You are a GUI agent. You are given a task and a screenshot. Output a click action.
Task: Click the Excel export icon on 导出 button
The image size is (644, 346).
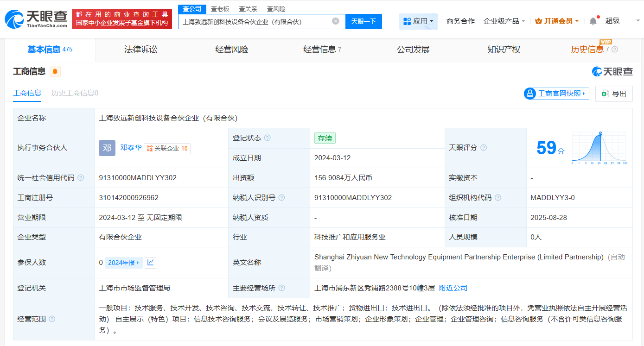(x=605, y=94)
